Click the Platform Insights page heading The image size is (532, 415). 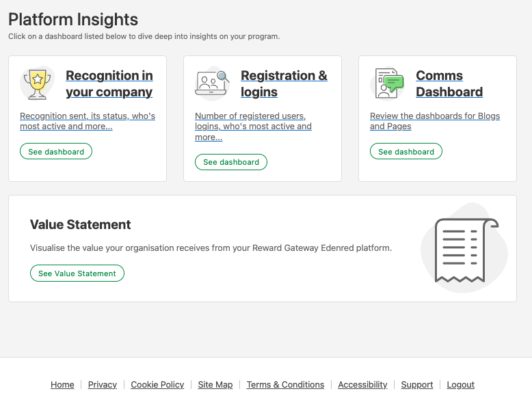click(73, 19)
